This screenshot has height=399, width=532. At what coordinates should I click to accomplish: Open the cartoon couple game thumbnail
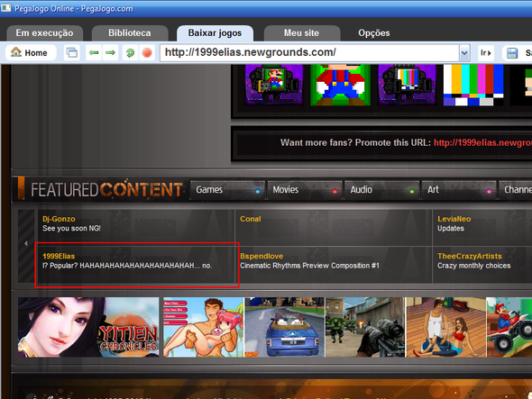coord(203,327)
